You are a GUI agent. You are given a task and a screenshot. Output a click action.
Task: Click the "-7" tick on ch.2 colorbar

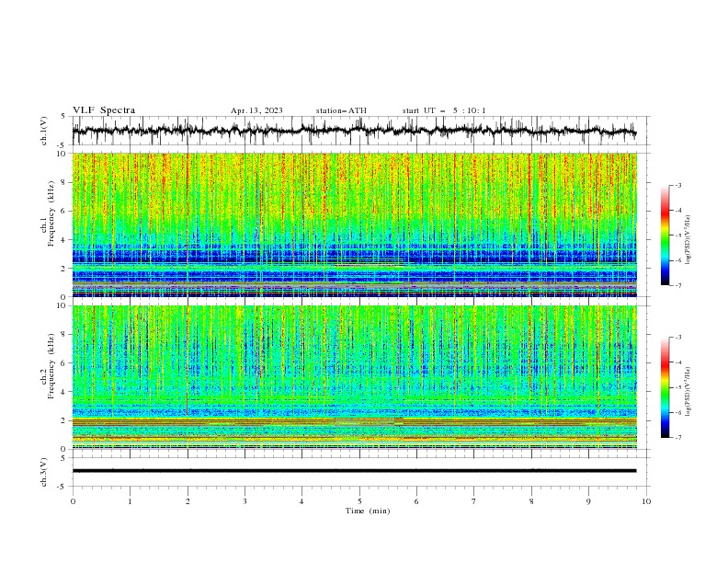(678, 438)
